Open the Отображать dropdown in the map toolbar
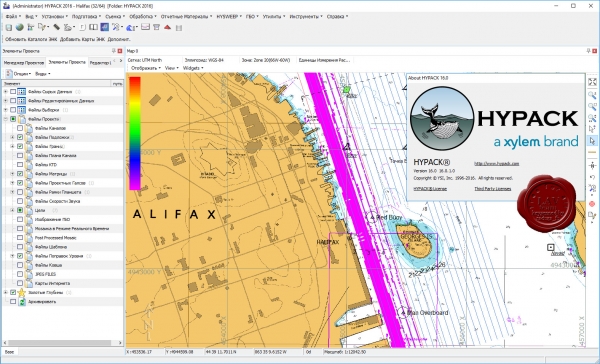The width and height of the screenshot is (600, 364). 146,68
